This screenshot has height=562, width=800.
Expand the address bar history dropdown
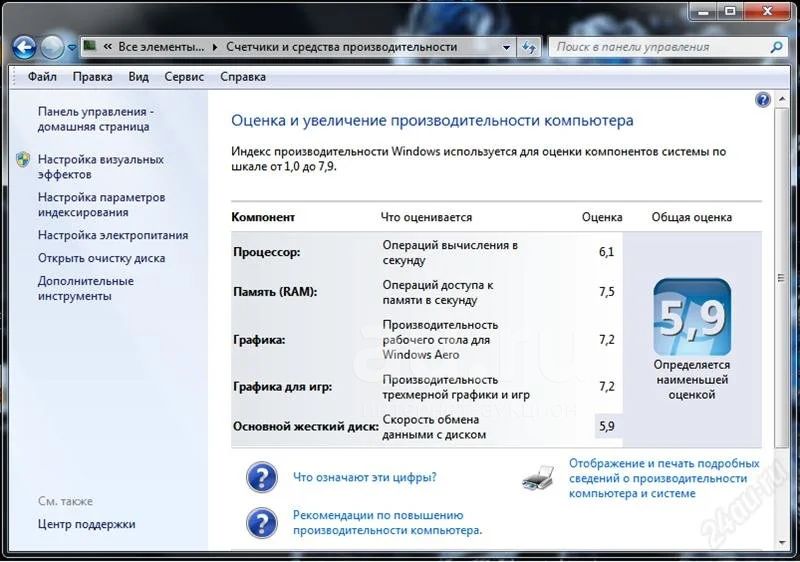coord(506,47)
